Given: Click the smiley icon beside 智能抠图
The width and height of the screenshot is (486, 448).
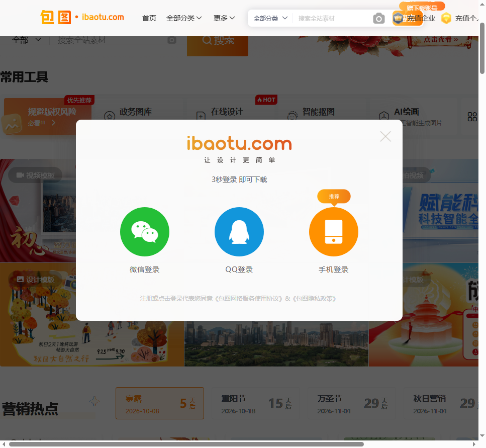Looking at the screenshot, I should [x=293, y=116].
